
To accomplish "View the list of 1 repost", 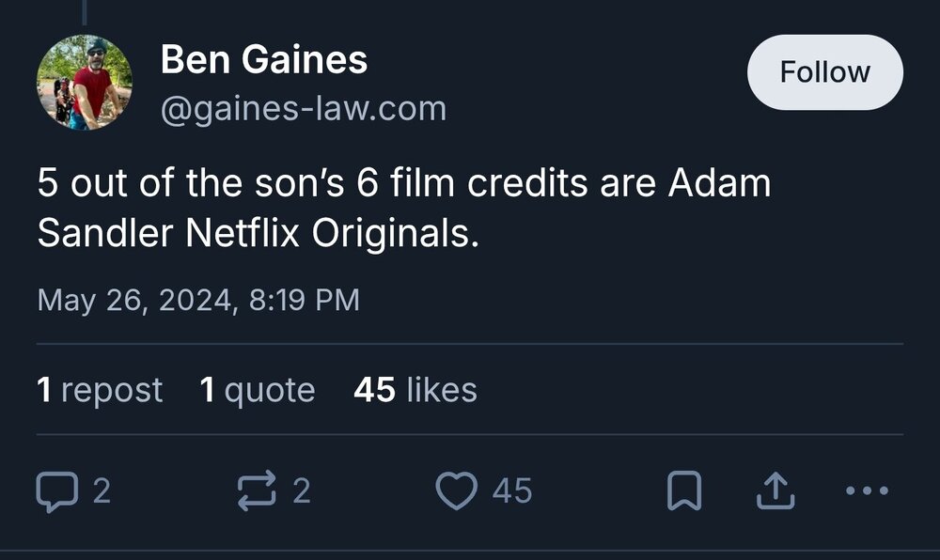I will pyautogui.click(x=100, y=390).
